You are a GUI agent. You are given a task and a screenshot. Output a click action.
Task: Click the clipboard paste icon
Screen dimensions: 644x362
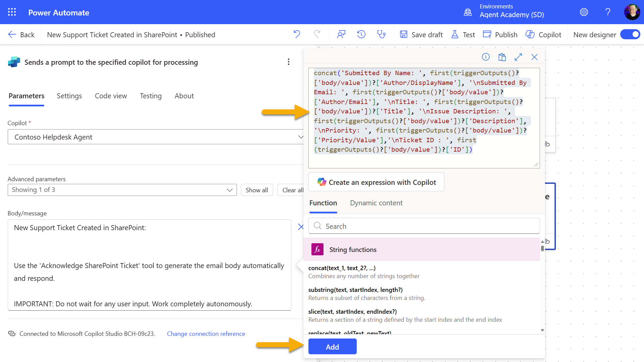tap(502, 57)
